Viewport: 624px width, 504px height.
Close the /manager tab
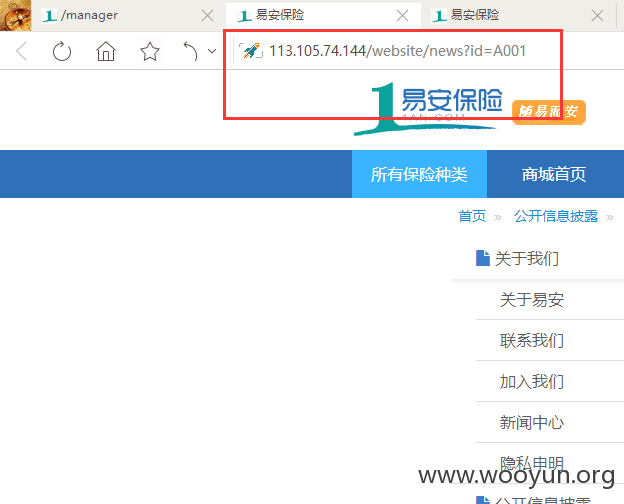pos(207,16)
